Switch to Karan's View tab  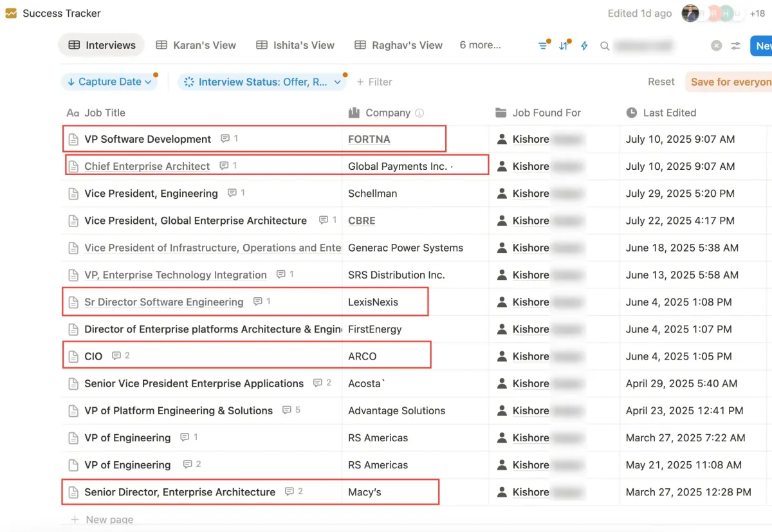(196, 45)
